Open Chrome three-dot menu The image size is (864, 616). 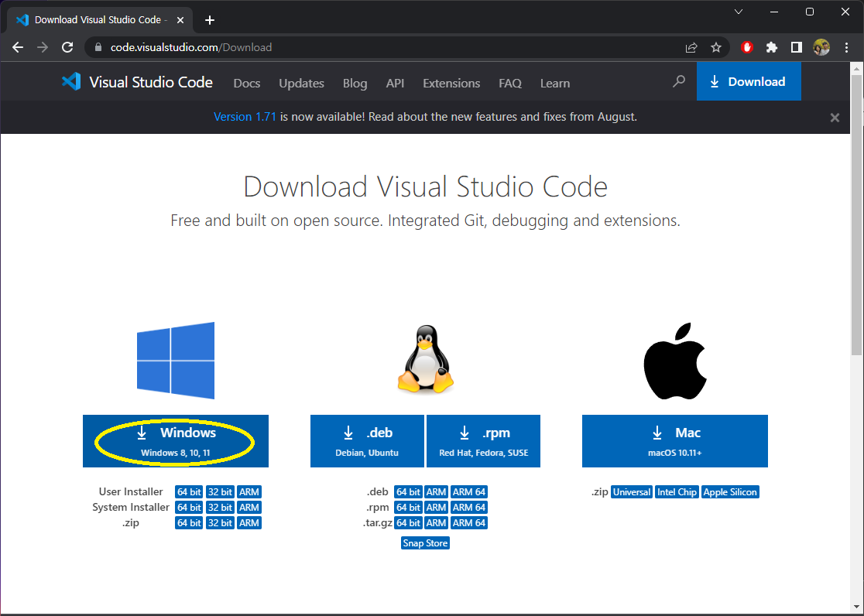[x=846, y=47]
